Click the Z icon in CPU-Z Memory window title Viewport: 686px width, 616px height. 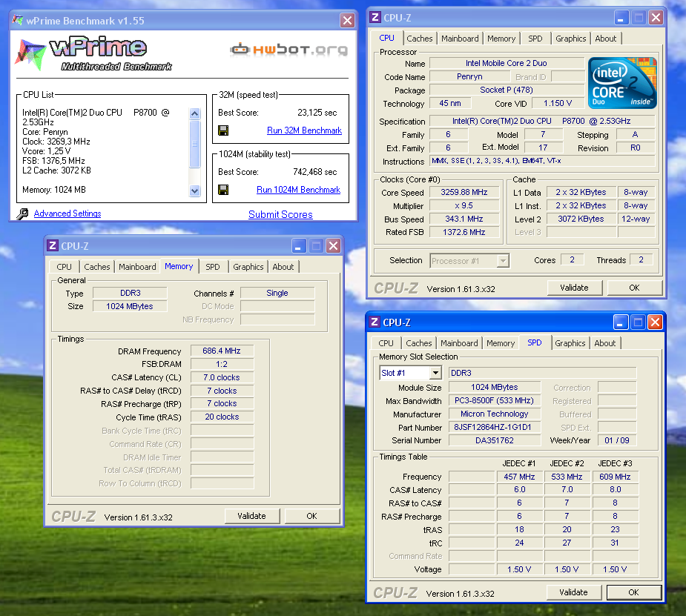click(x=53, y=245)
